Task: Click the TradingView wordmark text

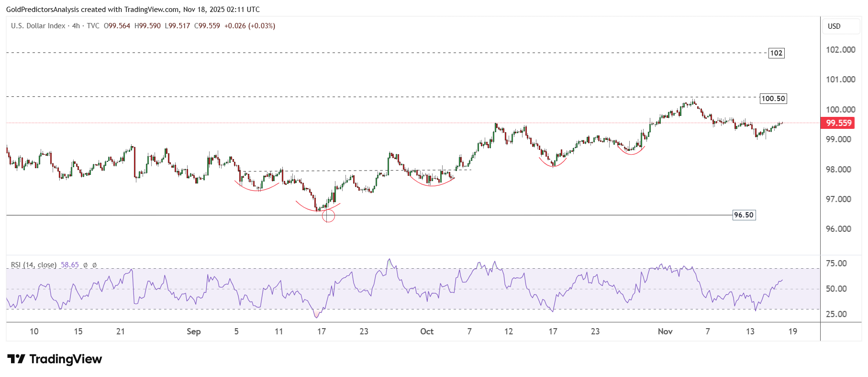Action: click(x=66, y=359)
